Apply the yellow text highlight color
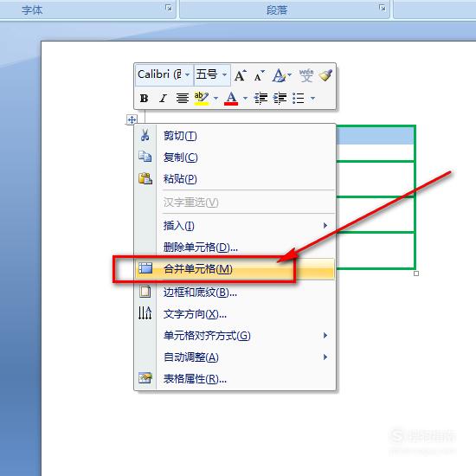The height and width of the screenshot is (476, 476). [202, 98]
